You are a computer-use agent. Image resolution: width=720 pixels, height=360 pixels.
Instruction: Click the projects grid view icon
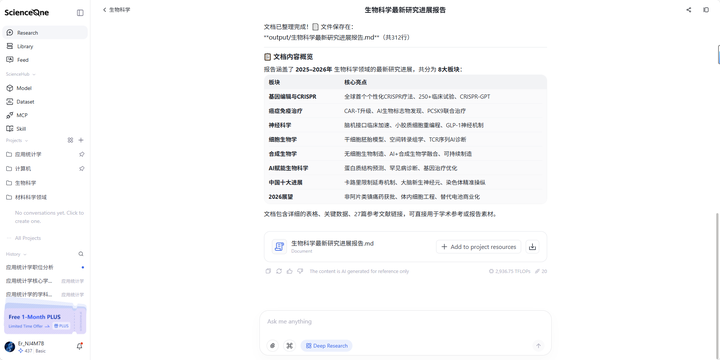point(70,140)
